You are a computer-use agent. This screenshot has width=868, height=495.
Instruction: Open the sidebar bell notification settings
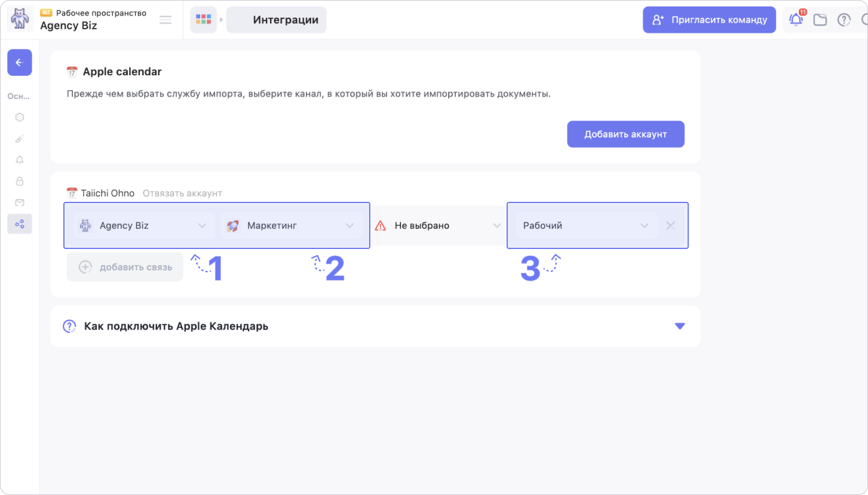(20, 159)
